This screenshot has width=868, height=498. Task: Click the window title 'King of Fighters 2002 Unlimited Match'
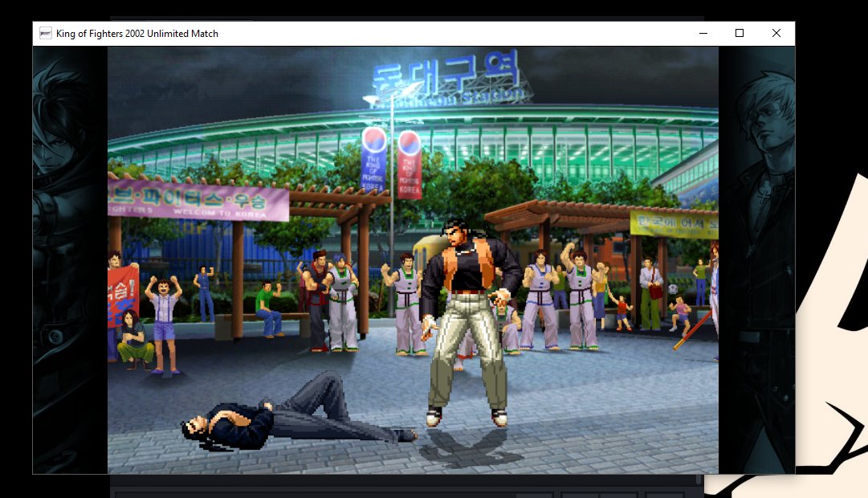point(137,34)
